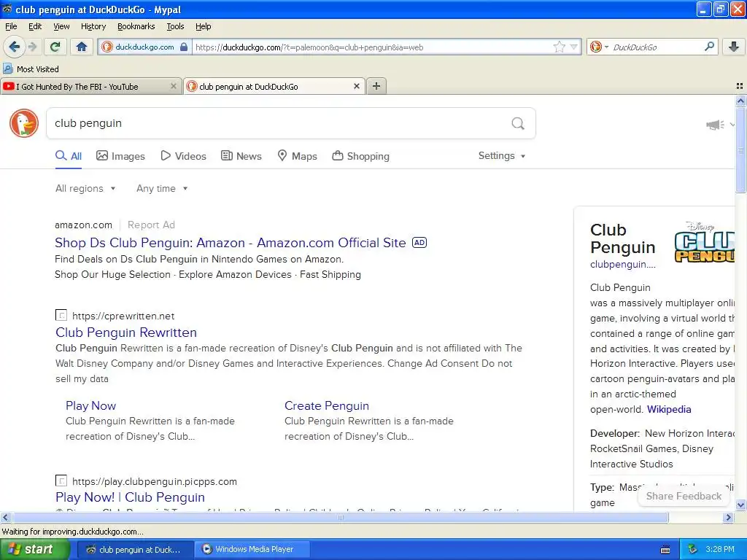Switch to the Videos results tab
Viewport: 747px width, 560px height.
(x=183, y=156)
